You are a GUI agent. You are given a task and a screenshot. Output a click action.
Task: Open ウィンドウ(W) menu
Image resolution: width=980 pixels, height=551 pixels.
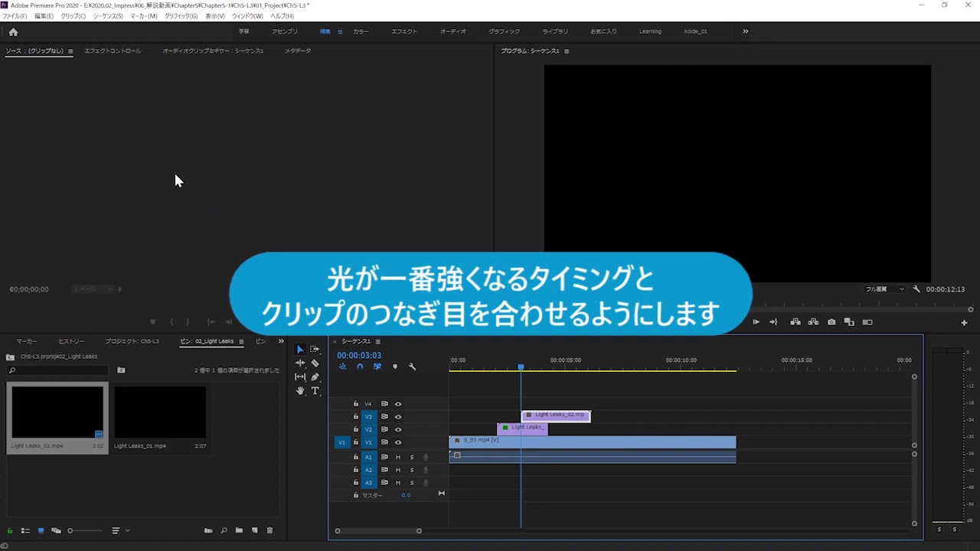tap(247, 16)
